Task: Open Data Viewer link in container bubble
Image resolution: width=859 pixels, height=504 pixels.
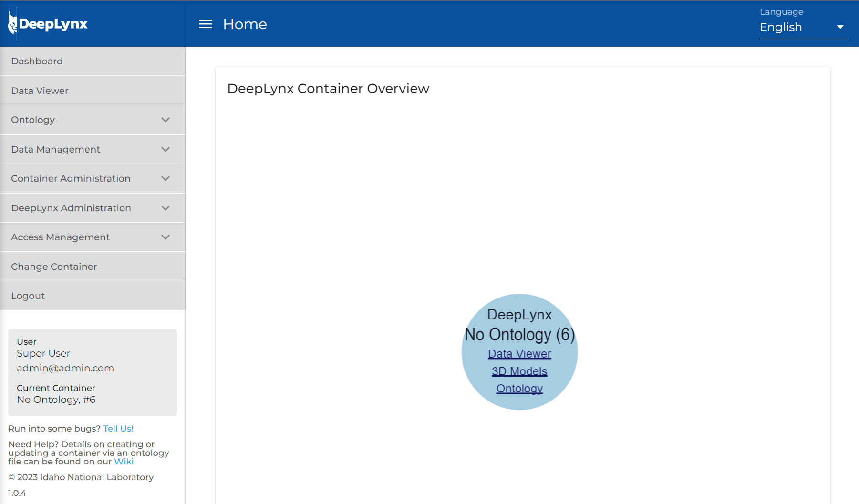Action: tap(519, 354)
